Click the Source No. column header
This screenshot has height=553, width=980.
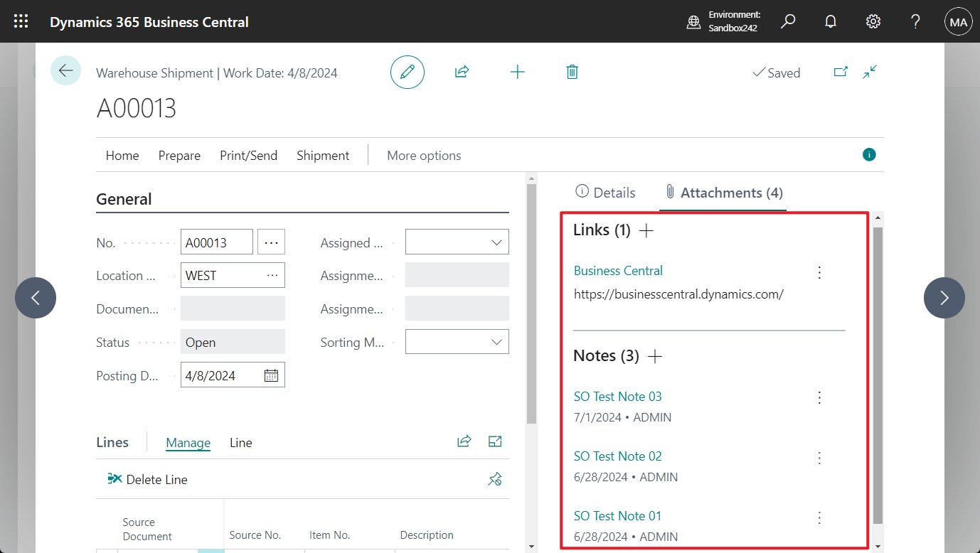[x=255, y=535]
